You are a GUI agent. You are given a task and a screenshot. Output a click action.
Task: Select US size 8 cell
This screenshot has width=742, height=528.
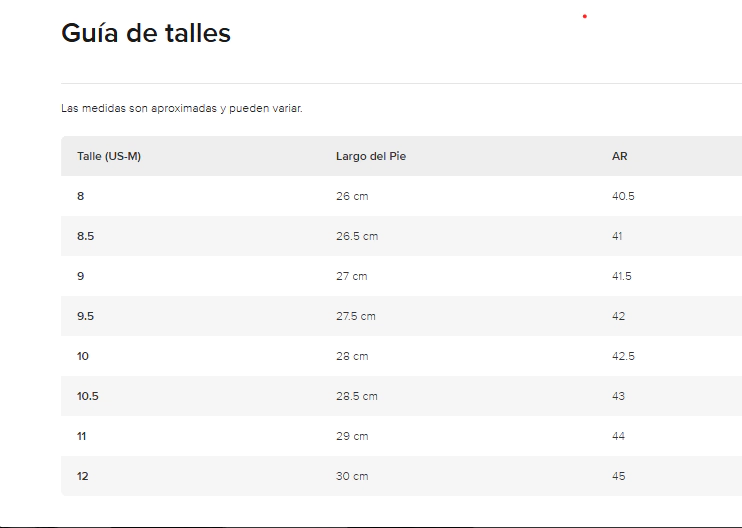(81, 196)
